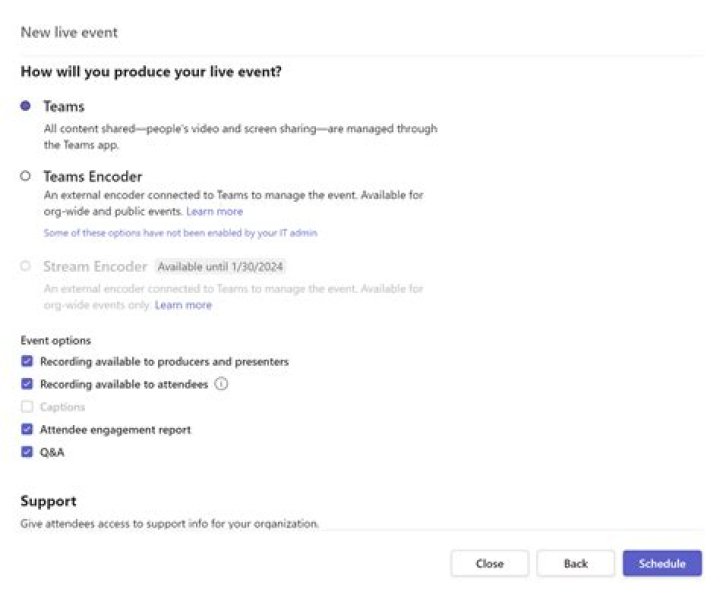Toggle Recording available to attendees checkbox
The height and width of the screenshot is (595, 720).
coord(27,384)
